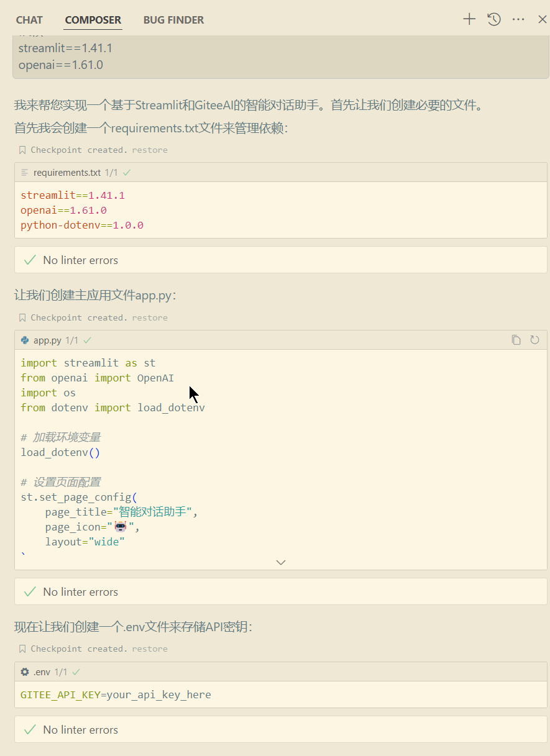550x756 pixels.
Task: Restore checkpoint above app.py block
Action: coord(150,317)
